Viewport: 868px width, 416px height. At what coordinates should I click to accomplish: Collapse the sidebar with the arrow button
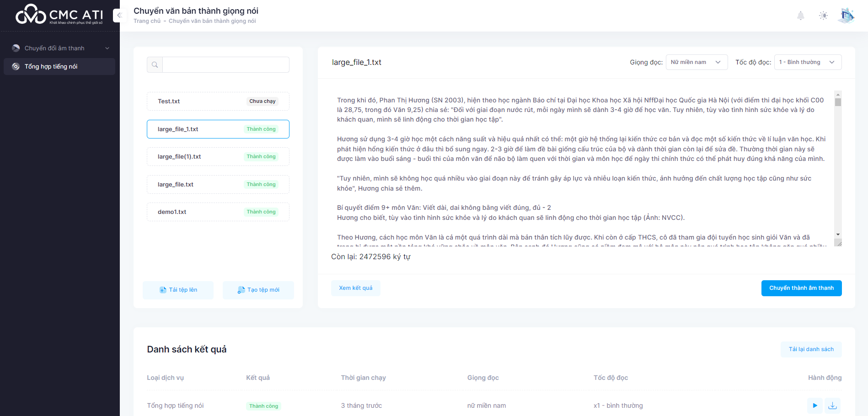pos(119,16)
